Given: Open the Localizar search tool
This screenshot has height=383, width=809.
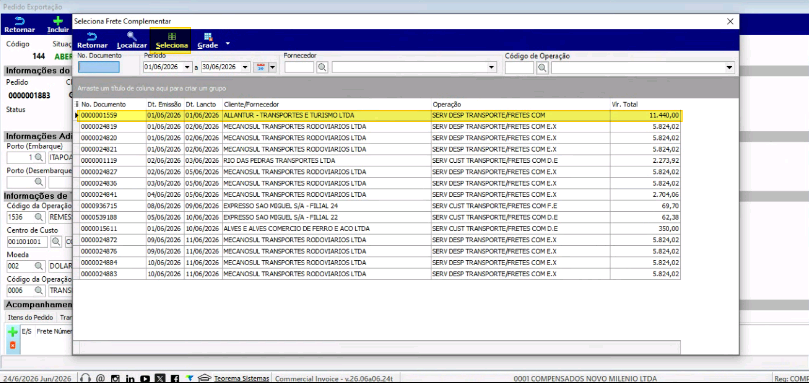Looking at the screenshot, I should point(132,40).
